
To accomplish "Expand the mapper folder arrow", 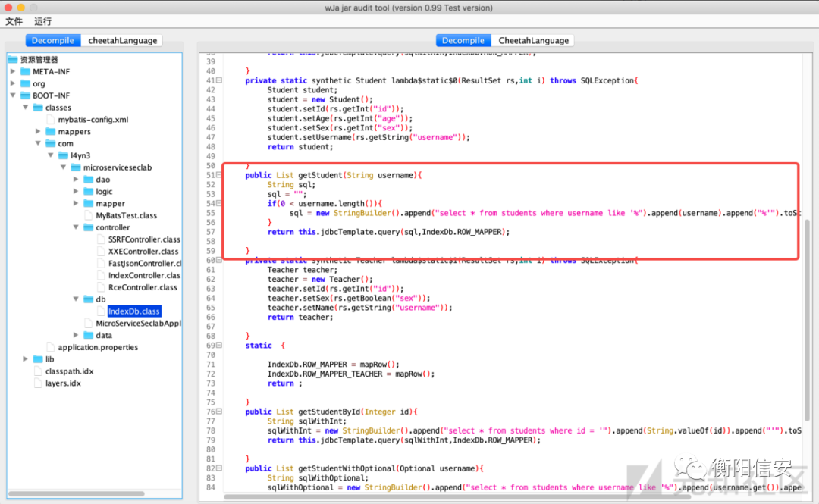I will [x=76, y=204].
